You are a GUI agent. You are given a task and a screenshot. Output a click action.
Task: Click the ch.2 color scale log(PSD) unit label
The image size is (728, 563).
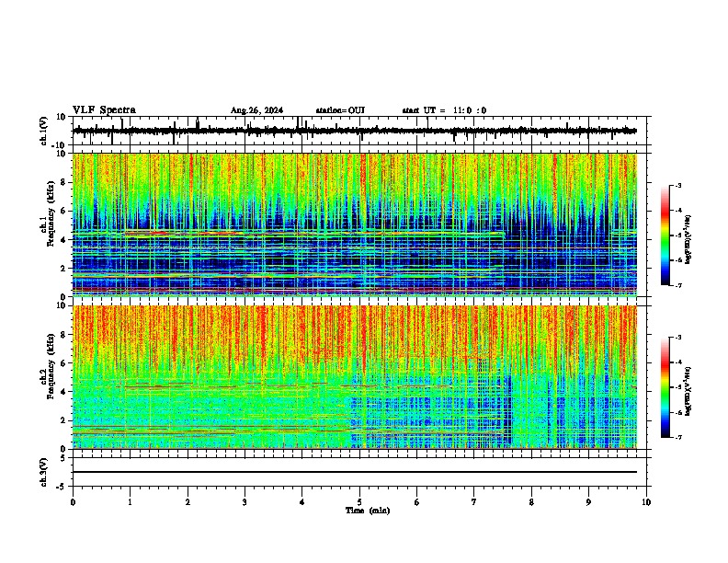[688, 391]
